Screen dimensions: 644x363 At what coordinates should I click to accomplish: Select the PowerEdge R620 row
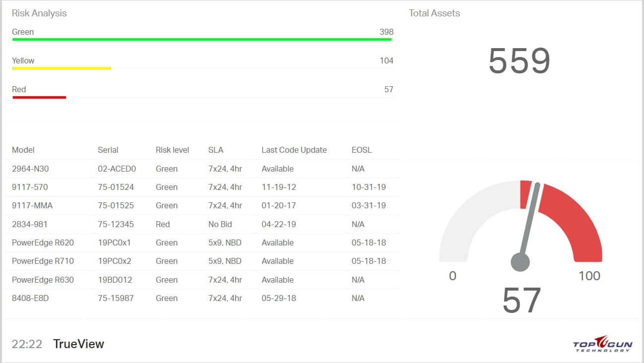pos(202,242)
